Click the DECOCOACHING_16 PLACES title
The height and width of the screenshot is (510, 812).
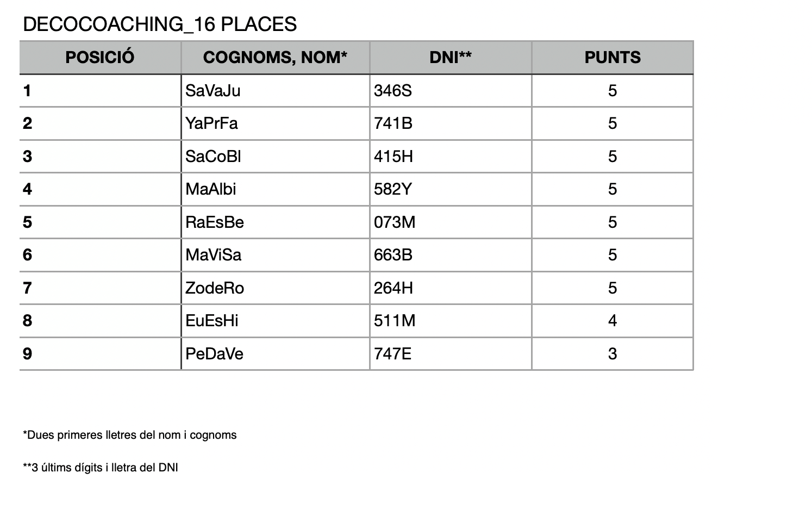coord(160,24)
